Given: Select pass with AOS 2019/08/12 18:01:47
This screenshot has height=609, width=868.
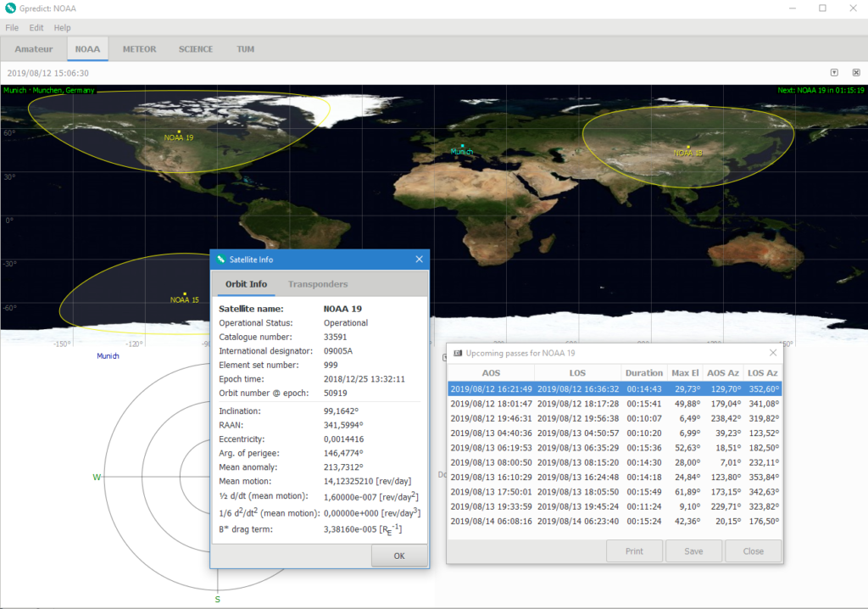Looking at the screenshot, I should (x=615, y=404).
